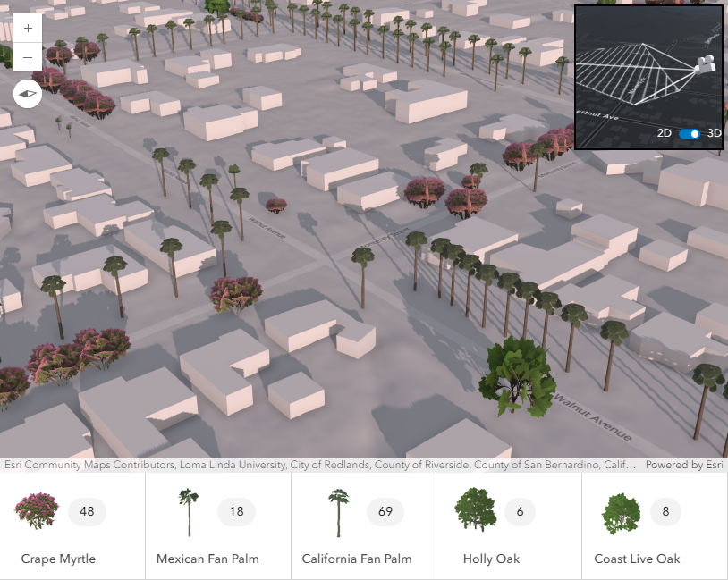Image resolution: width=728 pixels, height=580 pixels.
Task: Select the Crape Myrtle tree icon
Action: pos(37,511)
